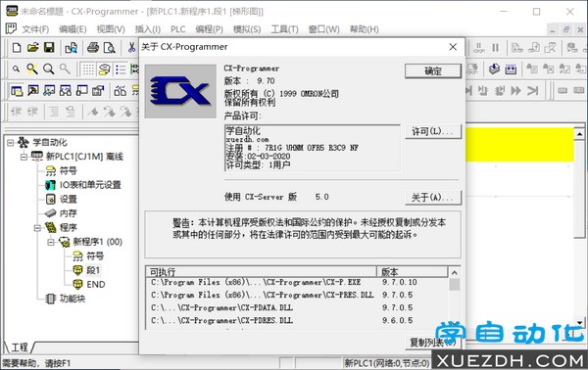
Task: Select 功能块 in project tree
Action: [x=73, y=299]
